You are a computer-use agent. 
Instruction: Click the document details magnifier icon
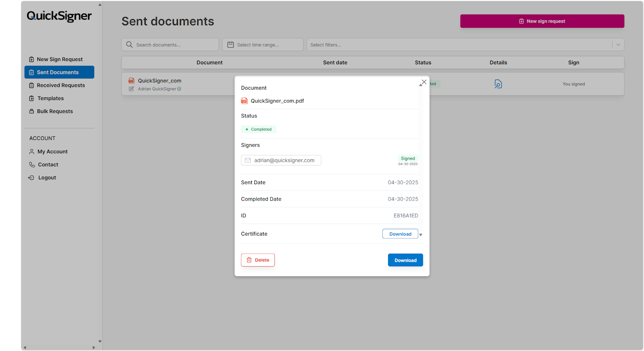498,84
